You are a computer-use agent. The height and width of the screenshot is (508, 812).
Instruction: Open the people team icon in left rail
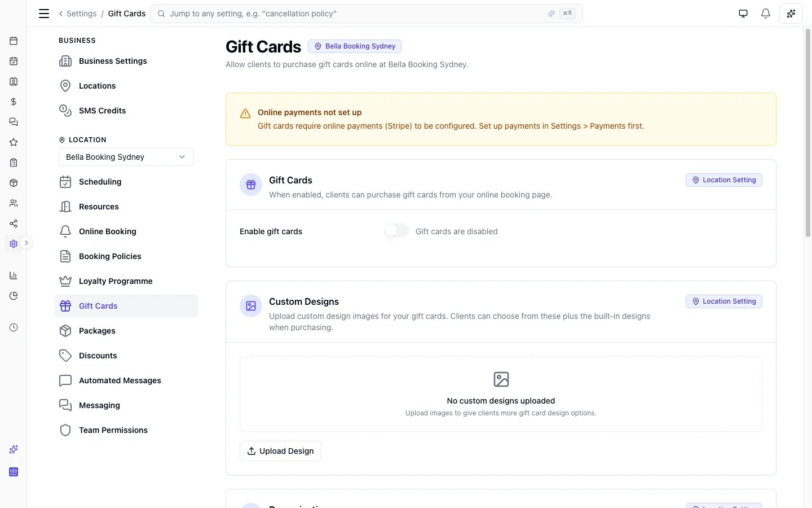[x=14, y=203]
